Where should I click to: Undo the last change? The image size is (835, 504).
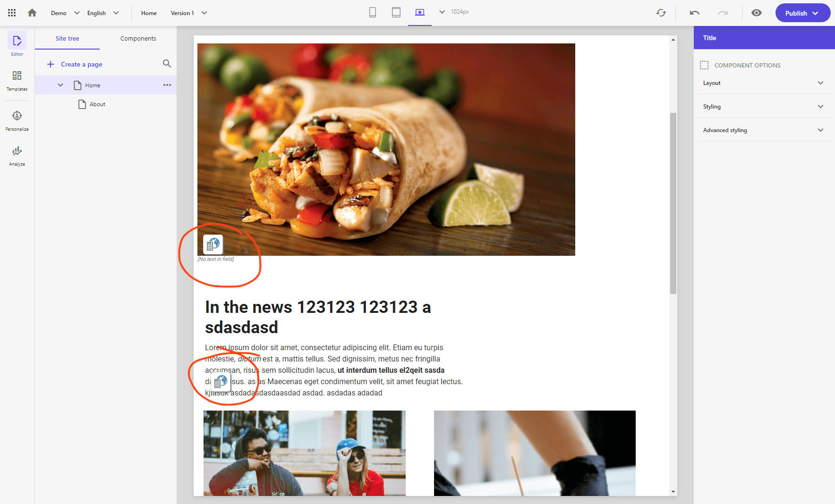pos(694,13)
